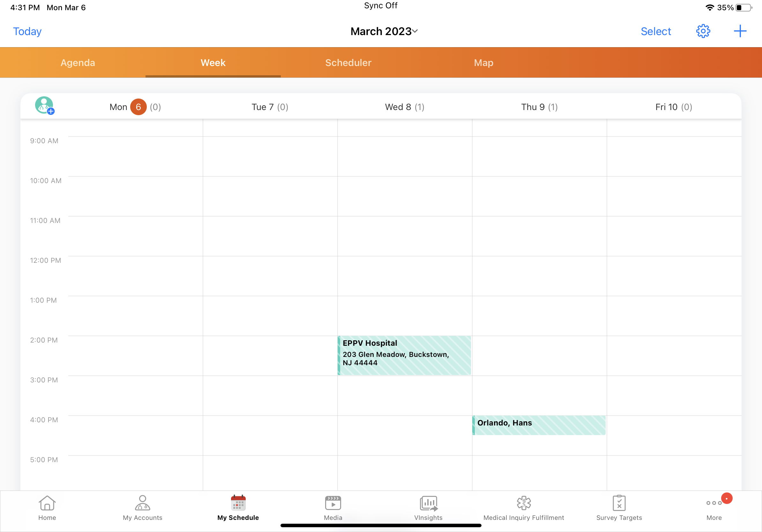The image size is (762, 532).
Task: Tap the add-account user icon
Action: [44, 106]
